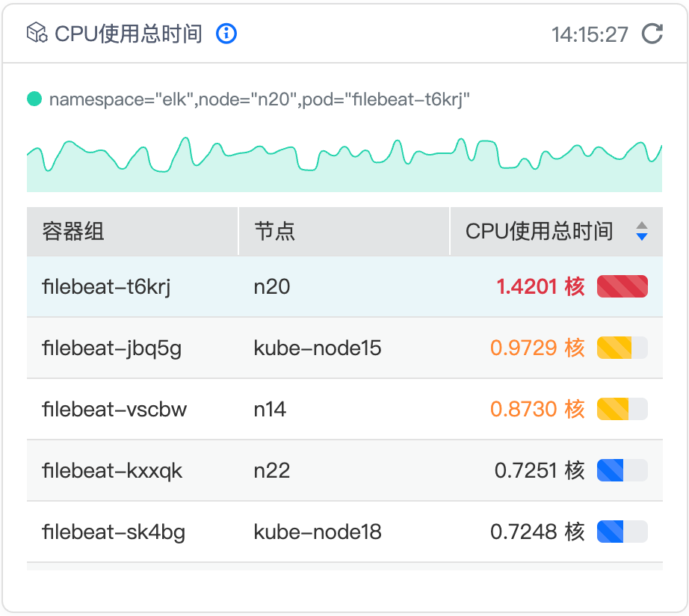Choose the filebeat-sk4bg pod row
The width and height of the screenshot is (689, 616).
coord(114,532)
